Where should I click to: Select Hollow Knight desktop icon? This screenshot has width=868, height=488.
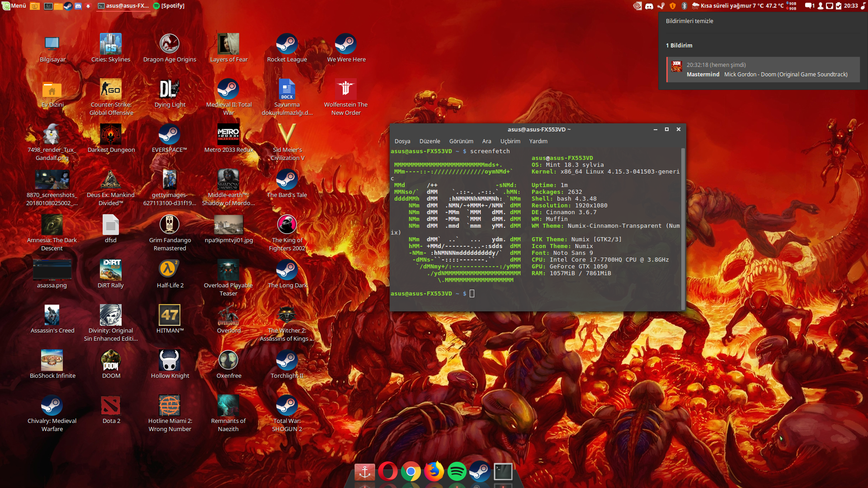pyautogui.click(x=170, y=365)
